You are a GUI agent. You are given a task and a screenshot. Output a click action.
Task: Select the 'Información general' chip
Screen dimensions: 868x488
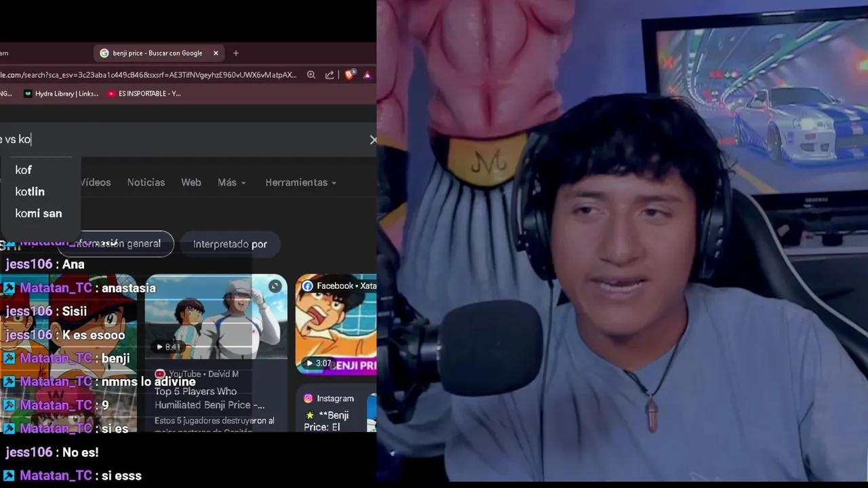click(115, 243)
